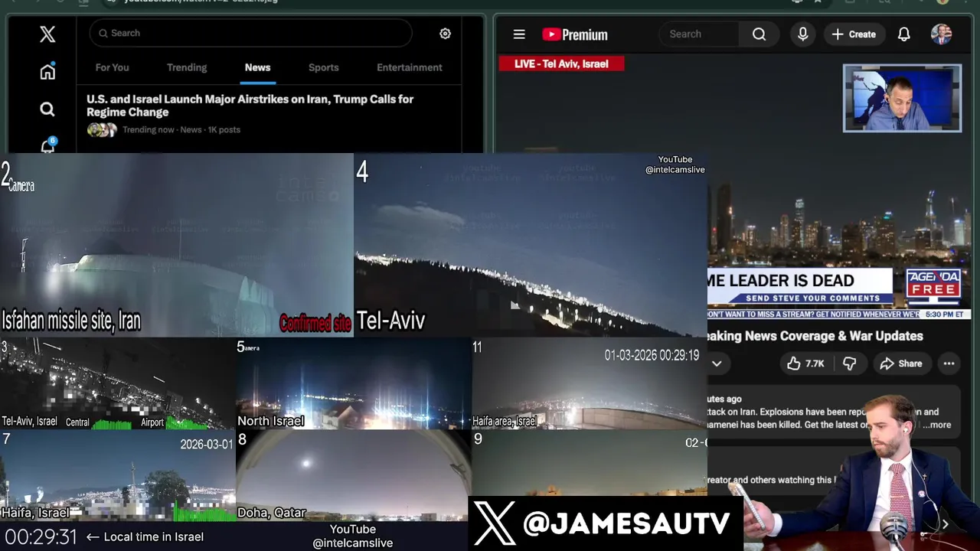Go to YouTube Premium home logo
Image resolution: width=980 pixels, height=551 pixels.
point(575,34)
